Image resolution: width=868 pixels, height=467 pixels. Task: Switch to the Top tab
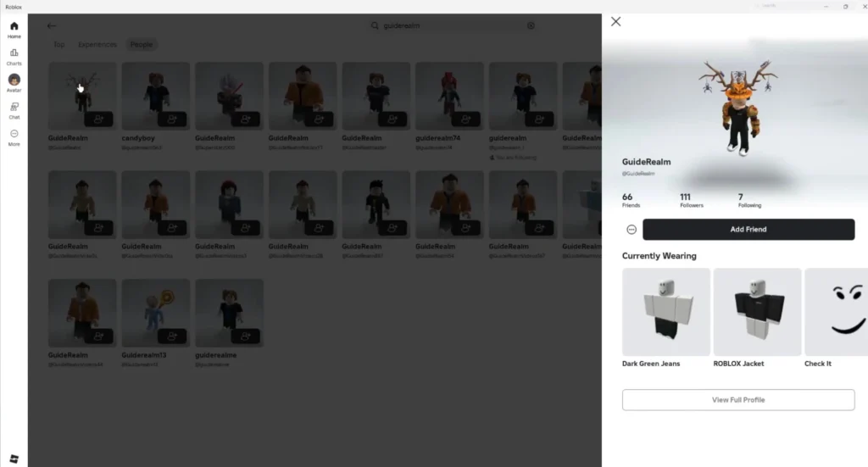click(59, 44)
